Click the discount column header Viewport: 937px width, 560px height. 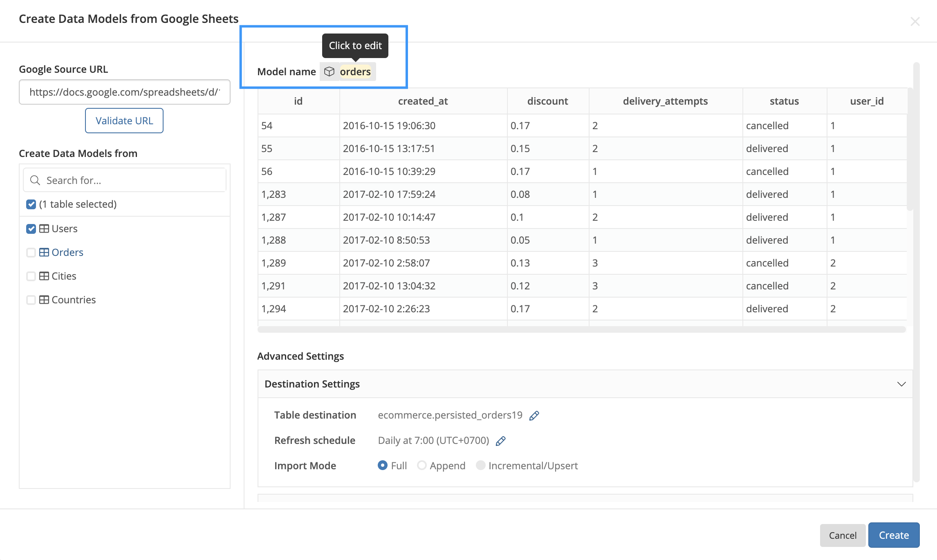click(x=548, y=101)
